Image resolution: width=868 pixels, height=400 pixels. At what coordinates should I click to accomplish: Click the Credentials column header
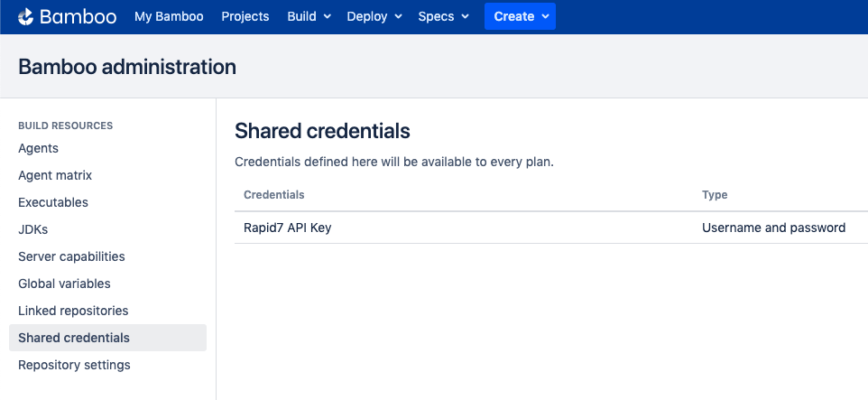click(274, 195)
